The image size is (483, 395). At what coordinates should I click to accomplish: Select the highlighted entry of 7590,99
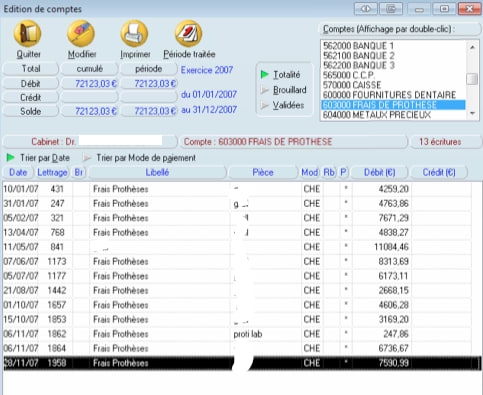pyautogui.click(x=242, y=363)
